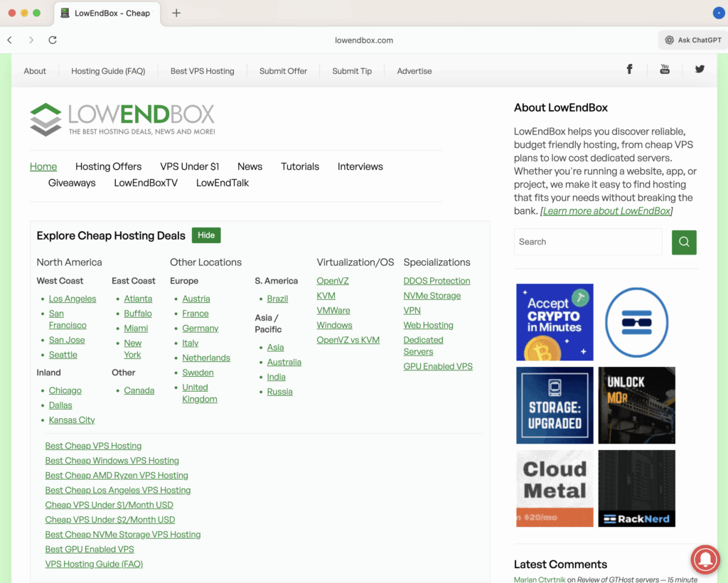Reload the page with the refresh icon
Screen dimensions: 728x583
pos(52,40)
